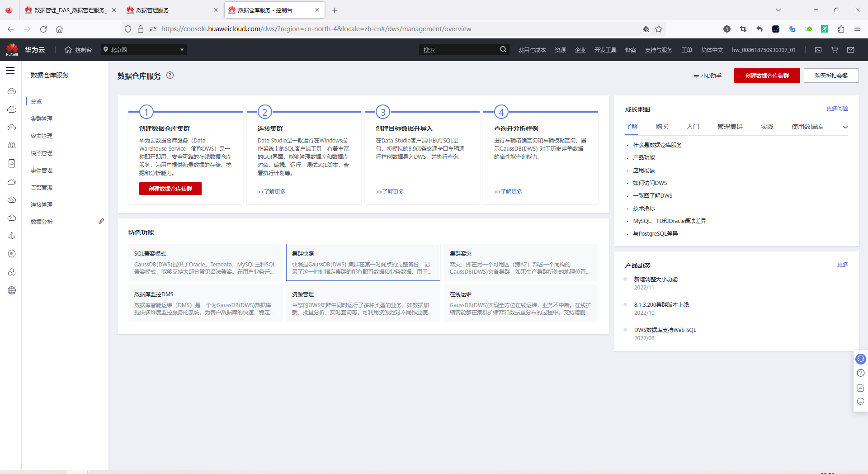The height and width of the screenshot is (474, 868).
Task: Select 连接管理 in the sidebar
Action: coord(42,205)
